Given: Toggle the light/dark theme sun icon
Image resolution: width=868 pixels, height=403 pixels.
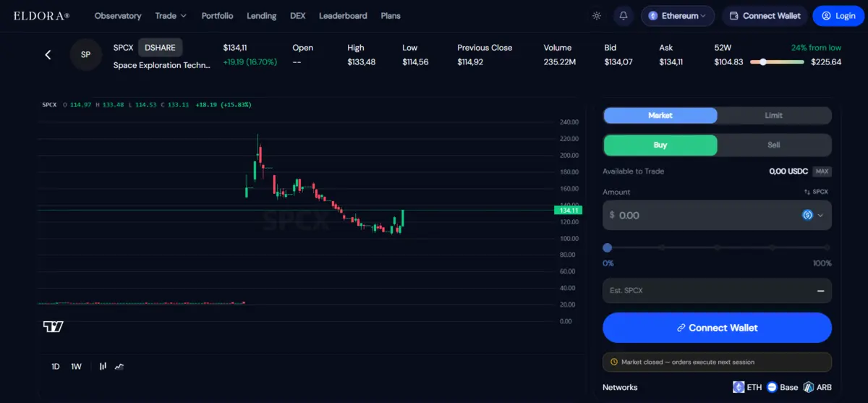Looking at the screenshot, I should (596, 16).
